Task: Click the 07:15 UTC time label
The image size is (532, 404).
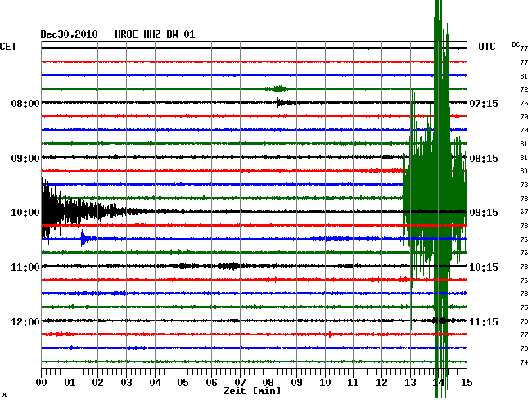Action: (x=484, y=103)
